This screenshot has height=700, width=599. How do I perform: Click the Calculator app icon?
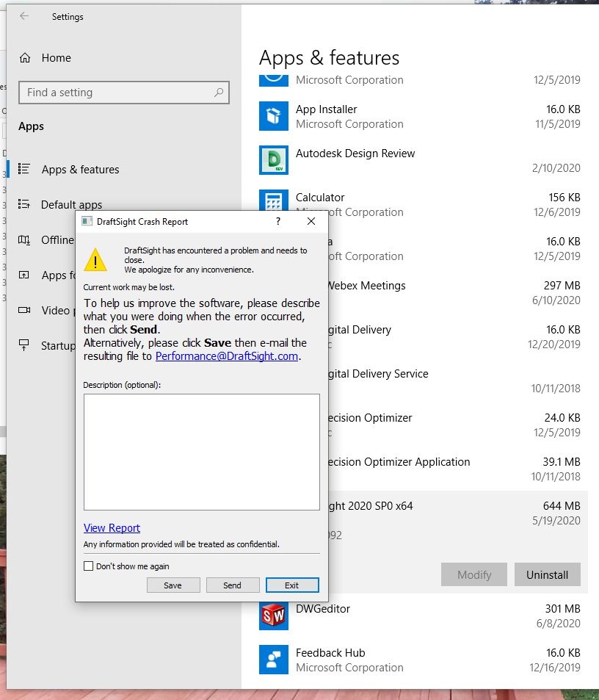point(273,200)
